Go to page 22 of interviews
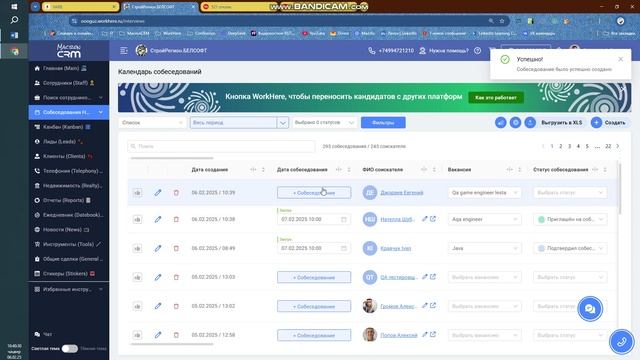The width and height of the screenshot is (640, 360). (608, 146)
